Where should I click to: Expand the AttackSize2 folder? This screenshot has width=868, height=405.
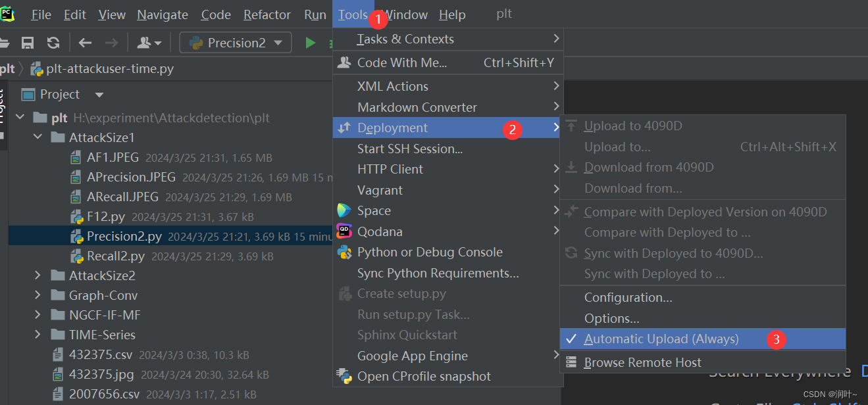(x=38, y=275)
